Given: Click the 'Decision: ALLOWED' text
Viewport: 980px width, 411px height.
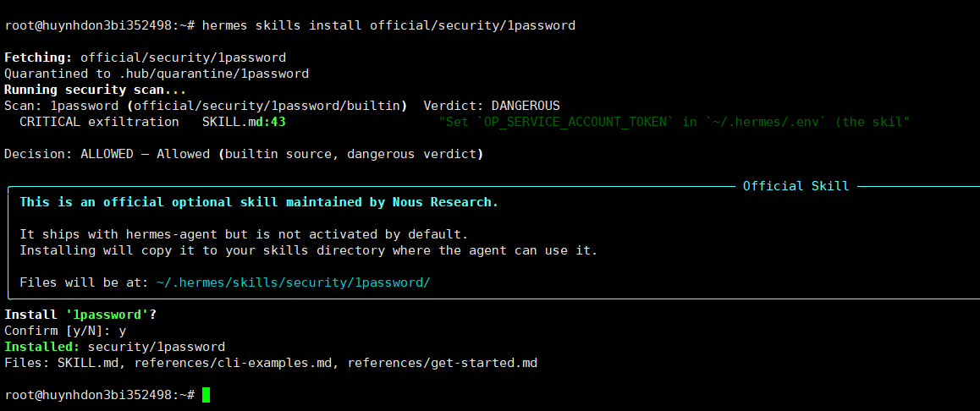Looking at the screenshot, I should click(x=62, y=154).
